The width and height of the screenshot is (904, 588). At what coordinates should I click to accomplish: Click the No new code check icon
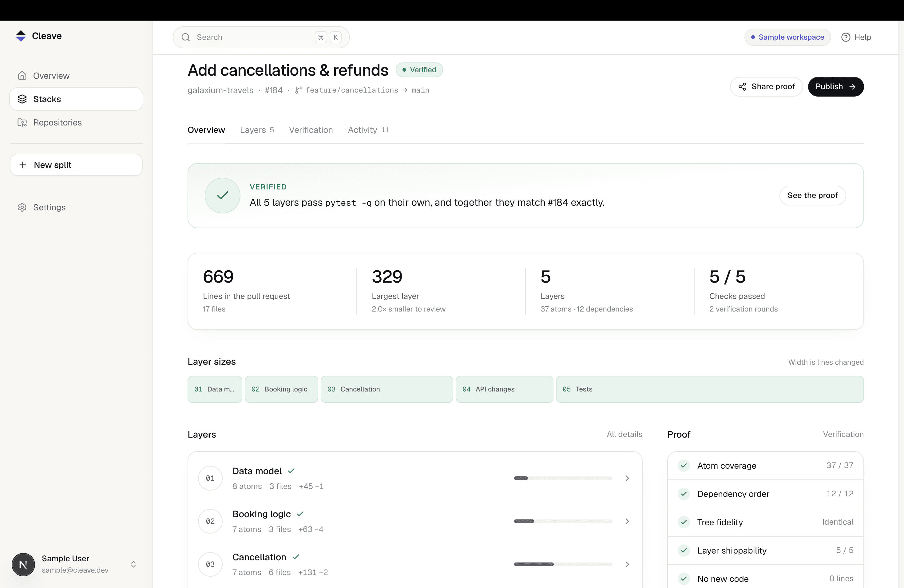(684, 578)
